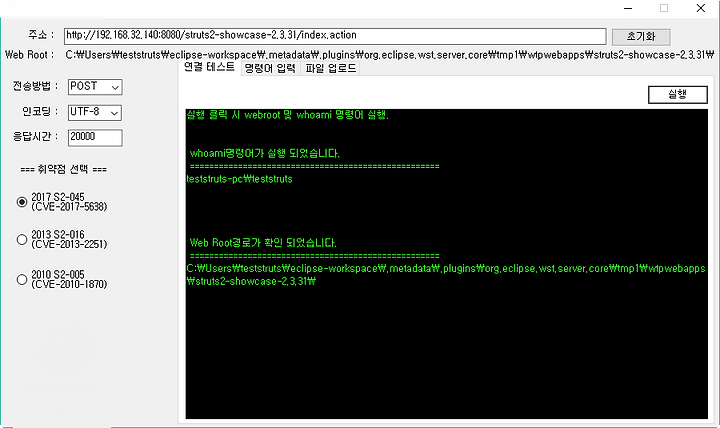Click the '=== 취약점 선택 ===' heading

click(63, 169)
